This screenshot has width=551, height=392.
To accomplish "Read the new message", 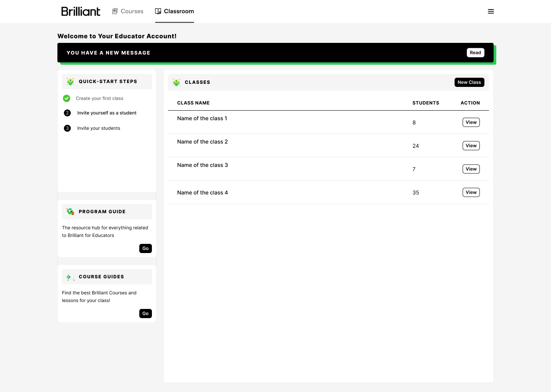I will point(476,53).
